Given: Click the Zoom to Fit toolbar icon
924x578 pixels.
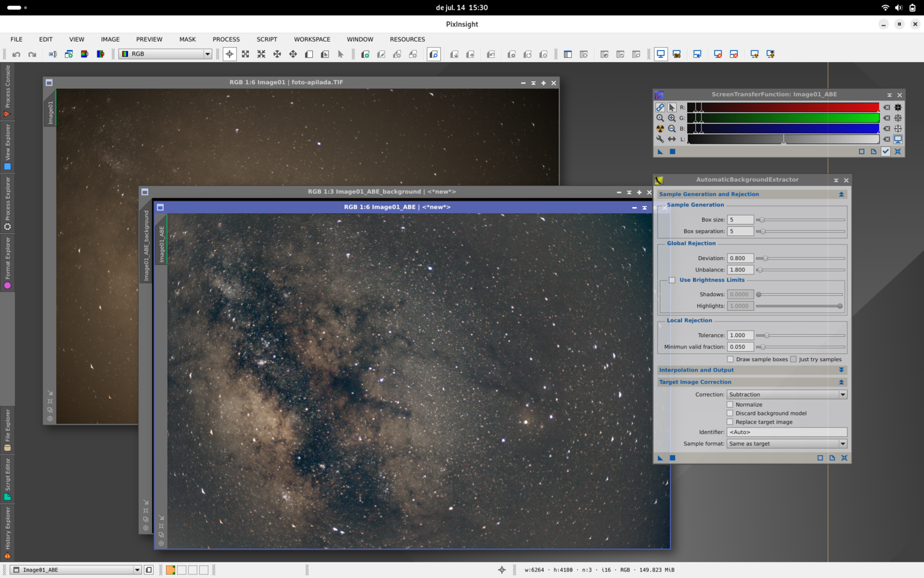Looking at the screenshot, I should pyautogui.click(x=245, y=54).
